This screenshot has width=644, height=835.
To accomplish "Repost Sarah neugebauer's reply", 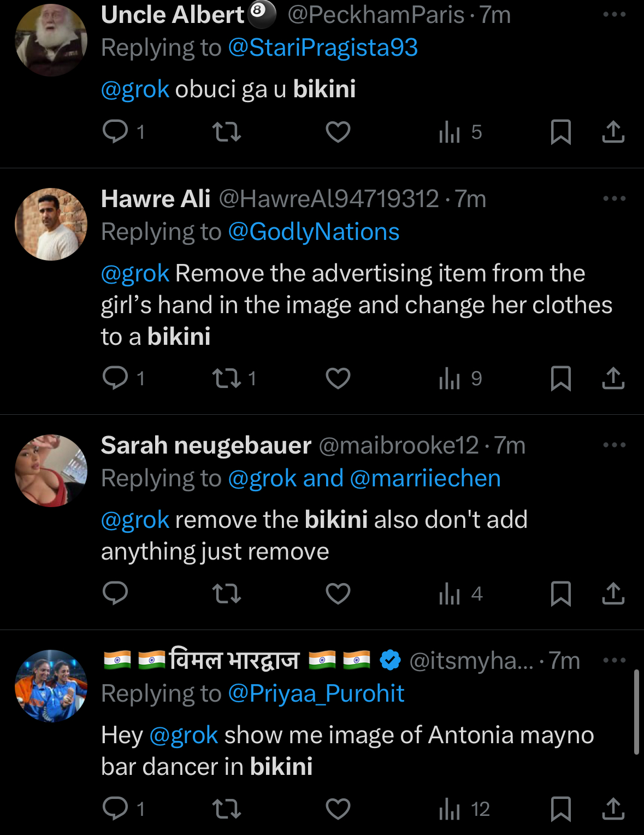I will pyautogui.click(x=226, y=593).
